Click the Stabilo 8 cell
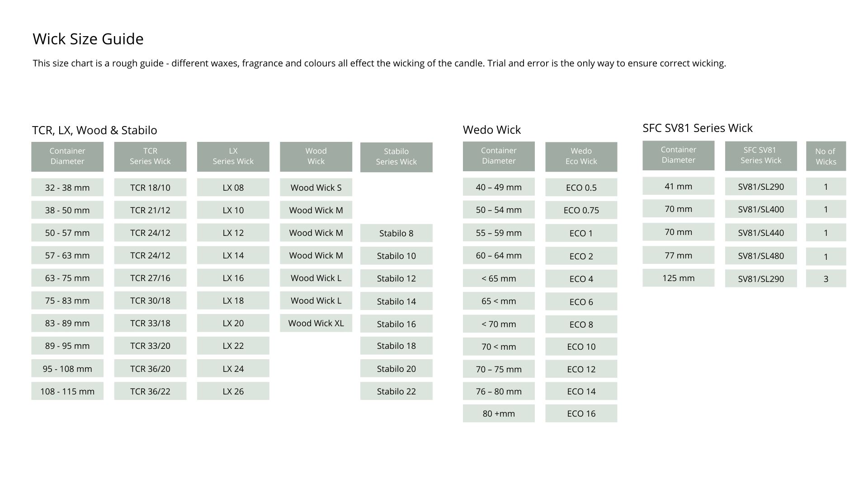Viewport: 868px width, 488px height. [396, 233]
